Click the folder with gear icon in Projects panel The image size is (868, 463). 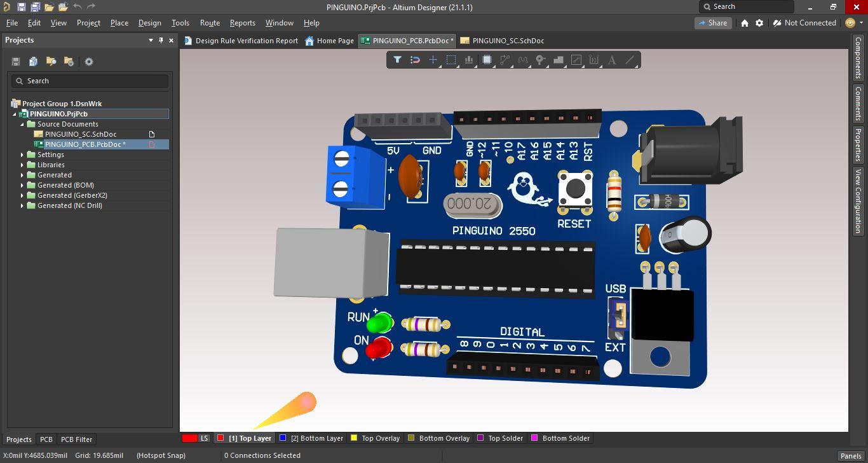(69, 62)
